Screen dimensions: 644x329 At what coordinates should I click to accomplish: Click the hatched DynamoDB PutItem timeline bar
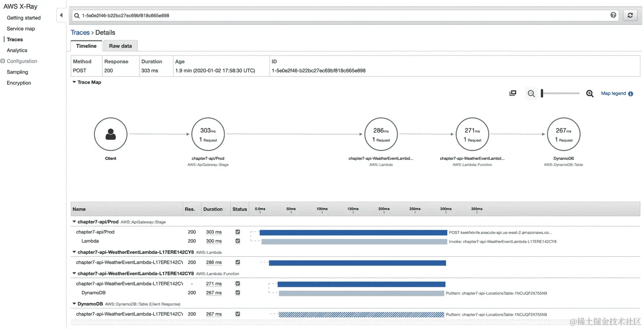(x=361, y=315)
